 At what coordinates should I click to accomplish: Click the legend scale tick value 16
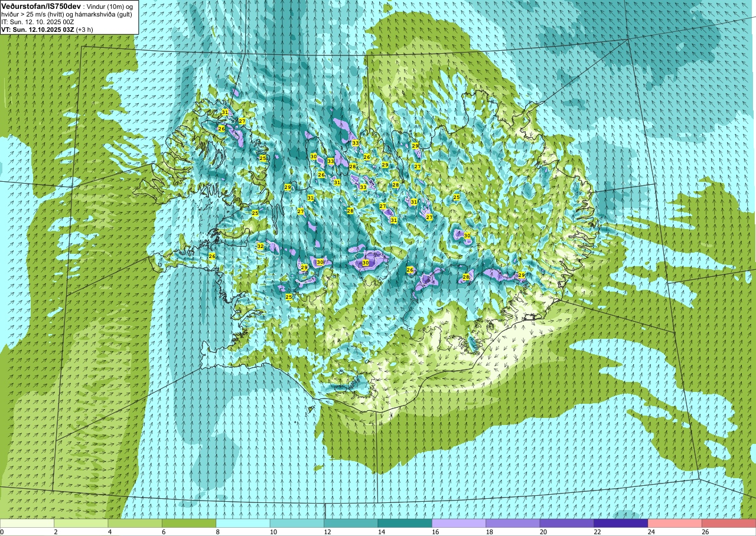click(x=435, y=532)
